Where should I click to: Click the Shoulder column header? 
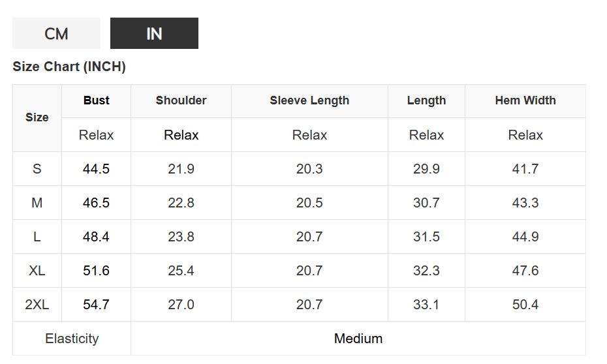coord(181,100)
